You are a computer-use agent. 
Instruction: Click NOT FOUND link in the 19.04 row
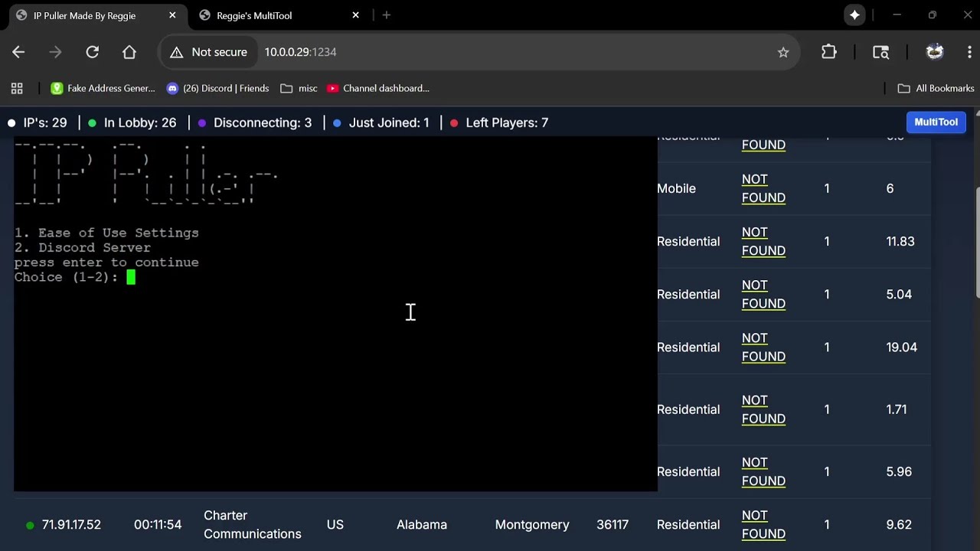[763, 347]
